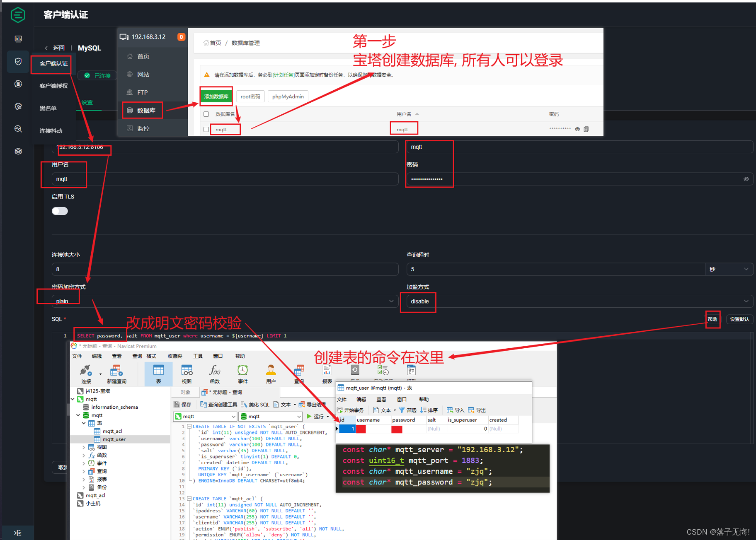Show database password with eye icon in 宝塔

[577, 129]
